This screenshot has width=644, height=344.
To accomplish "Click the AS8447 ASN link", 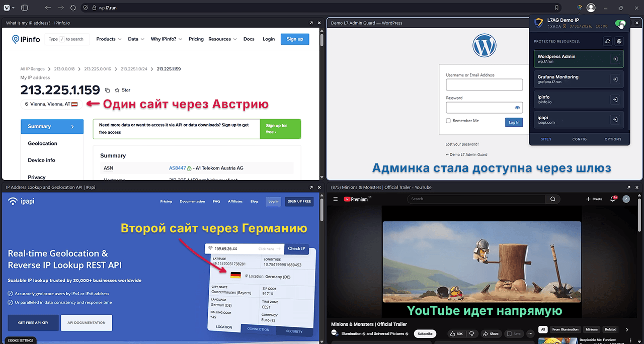I will pyautogui.click(x=178, y=168).
